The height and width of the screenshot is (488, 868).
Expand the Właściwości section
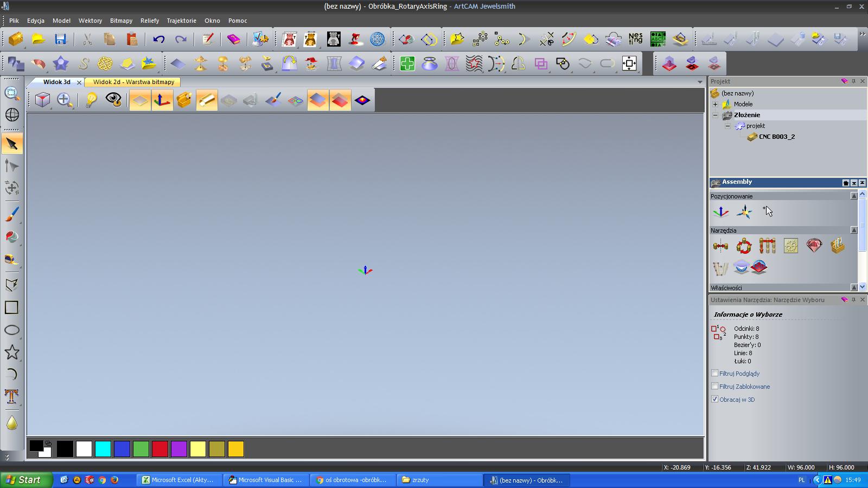854,287
